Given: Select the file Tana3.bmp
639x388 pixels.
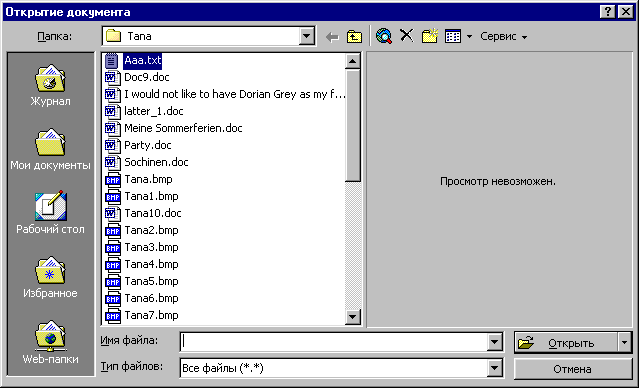Looking at the screenshot, I should click(x=151, y=248).
